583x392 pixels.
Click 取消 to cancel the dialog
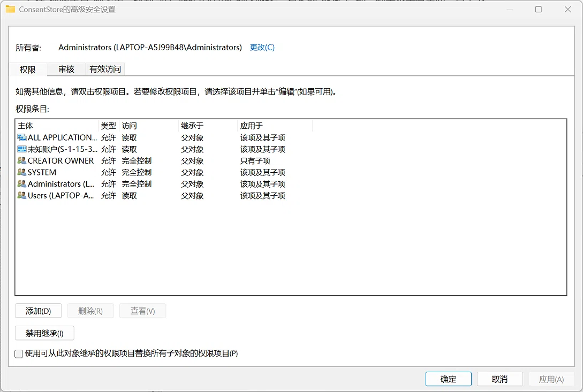click(499, 379)
